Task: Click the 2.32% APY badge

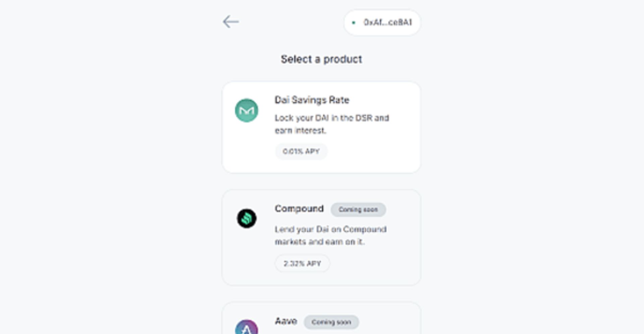Action: click(x=302, y=264)
